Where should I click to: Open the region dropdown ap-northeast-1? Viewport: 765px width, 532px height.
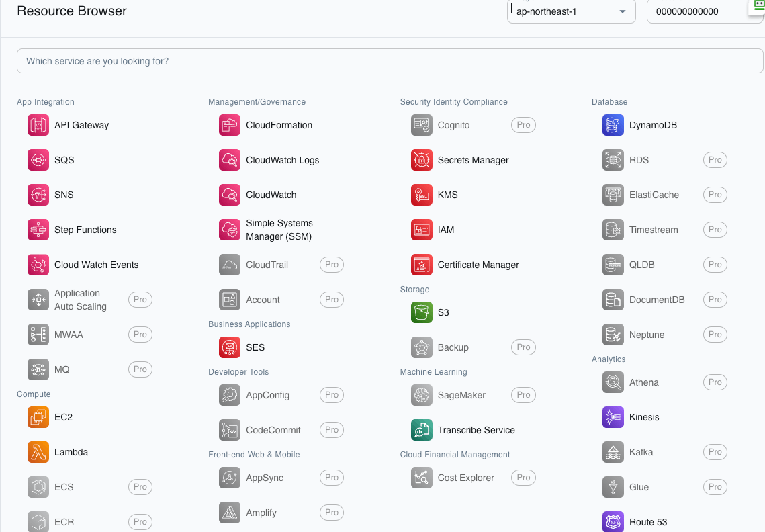pos(572,11)
